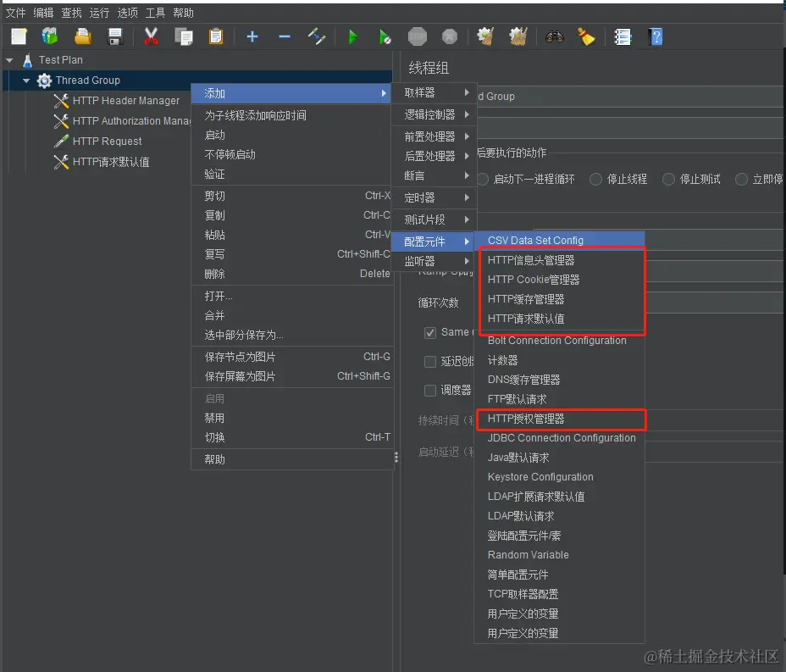
Task: Choose HTTP Cookie管理器 from config menu
Action: [559, 280]
